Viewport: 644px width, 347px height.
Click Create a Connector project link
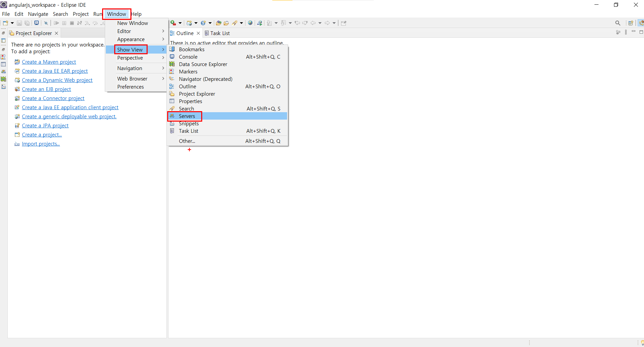pyautogui.click(x=53, y=98)
